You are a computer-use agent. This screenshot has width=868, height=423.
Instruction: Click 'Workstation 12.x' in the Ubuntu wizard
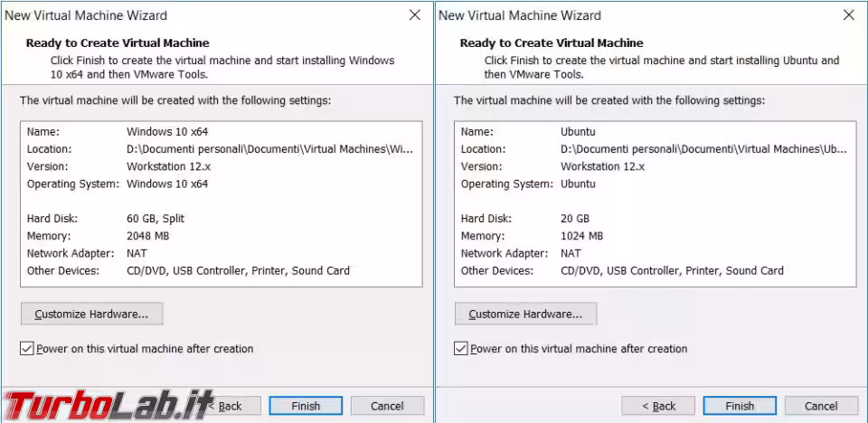pos(603,166)
